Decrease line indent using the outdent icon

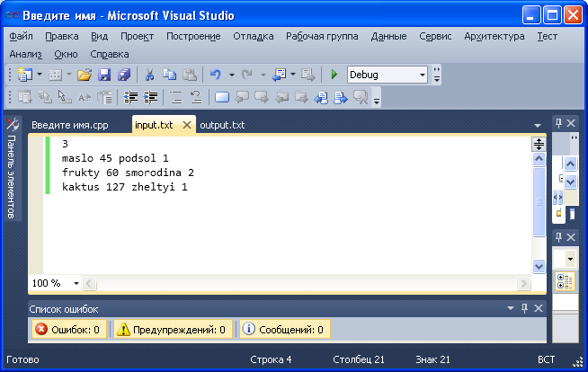[x=130, y=98]
